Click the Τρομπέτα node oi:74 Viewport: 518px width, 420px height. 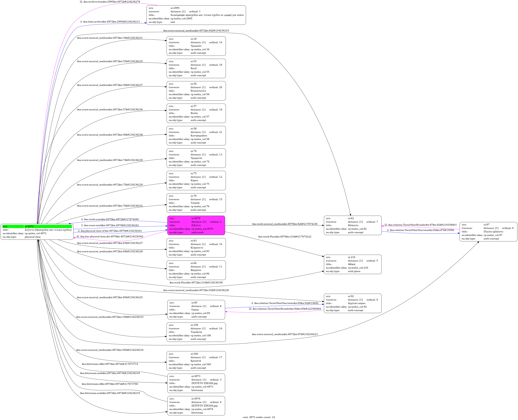click(x=196, y=158)
